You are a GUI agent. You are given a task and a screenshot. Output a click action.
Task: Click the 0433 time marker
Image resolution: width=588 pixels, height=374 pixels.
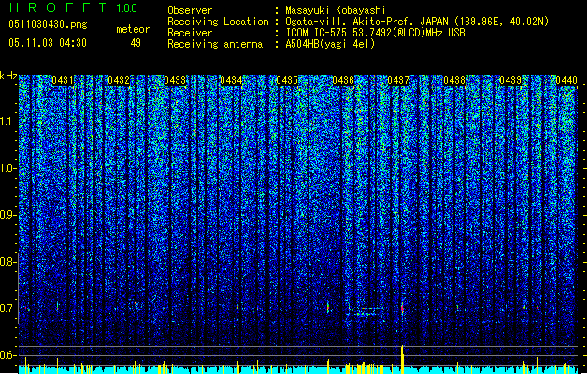coord(175,80)
